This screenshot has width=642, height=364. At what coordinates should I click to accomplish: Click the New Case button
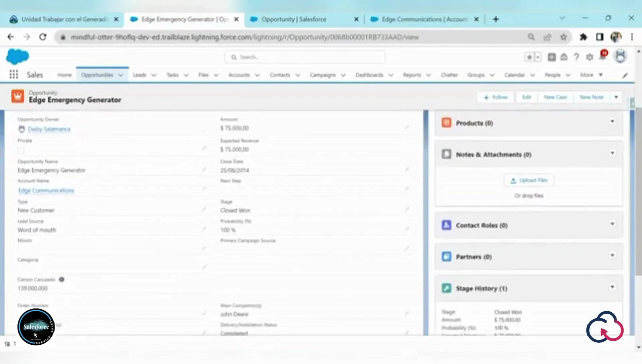tap(555, 97)
